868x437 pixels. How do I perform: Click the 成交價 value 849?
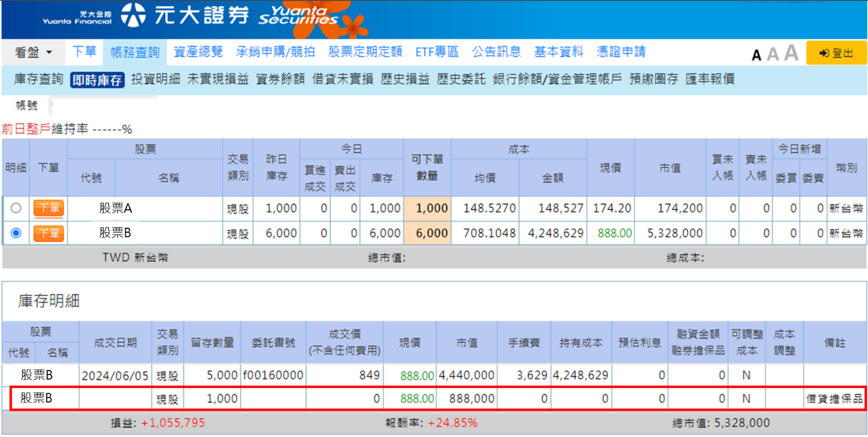click(370, 376)
